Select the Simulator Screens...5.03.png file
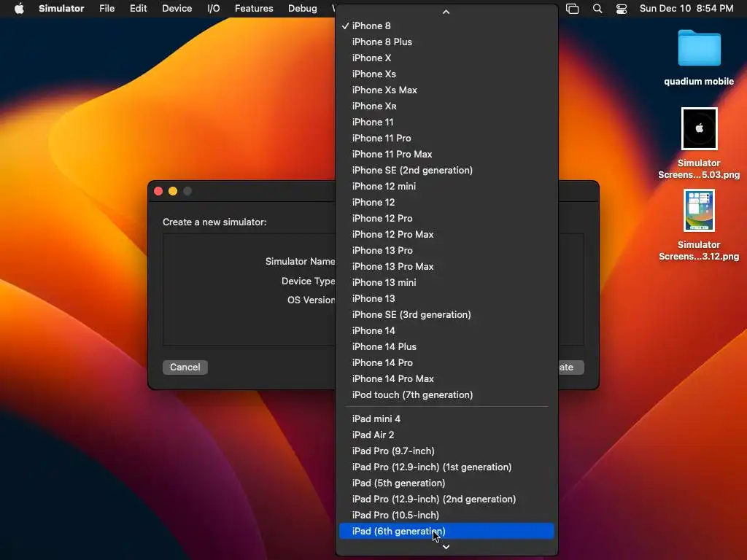 pos(699,143)
